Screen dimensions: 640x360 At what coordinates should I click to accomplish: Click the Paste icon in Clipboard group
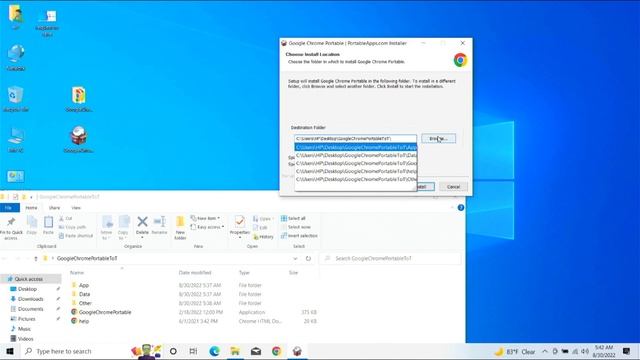(48, 225)
